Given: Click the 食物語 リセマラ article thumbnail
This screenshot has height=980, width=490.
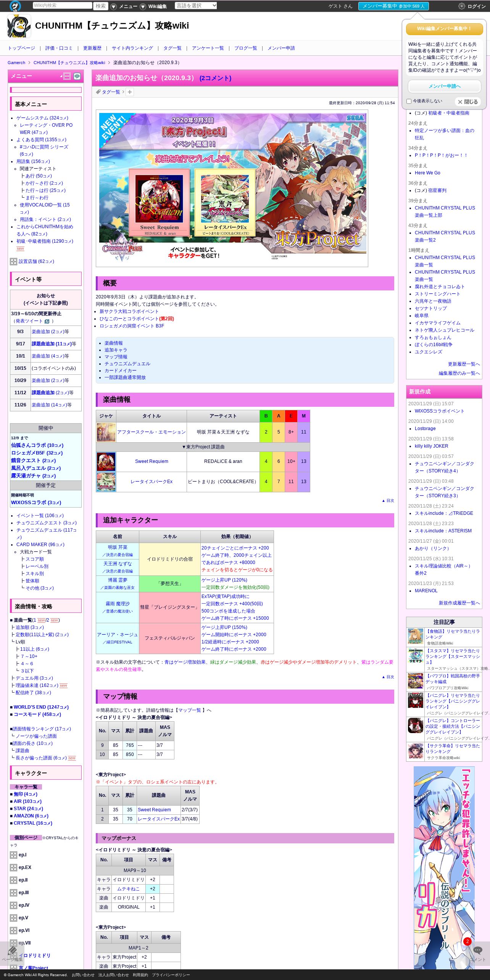Looking at the screenshot, I should pyautogui.click(x=416, y=637).
